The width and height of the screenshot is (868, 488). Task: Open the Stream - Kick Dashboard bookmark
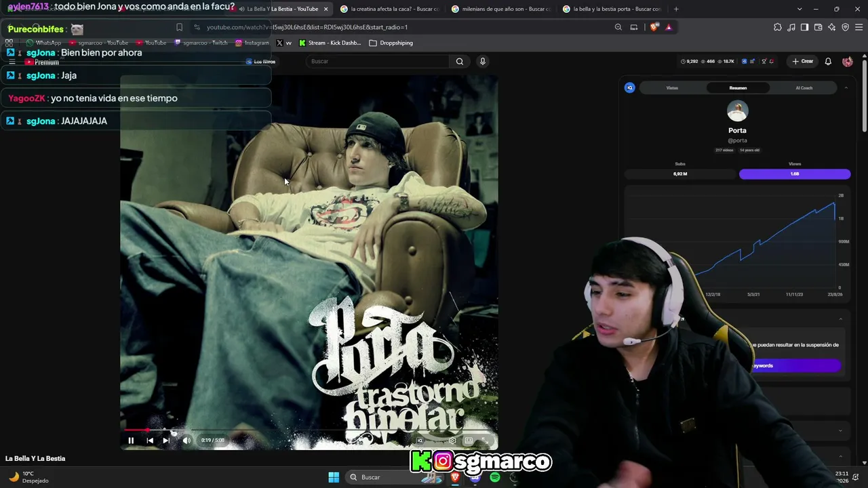click(330, 43)
